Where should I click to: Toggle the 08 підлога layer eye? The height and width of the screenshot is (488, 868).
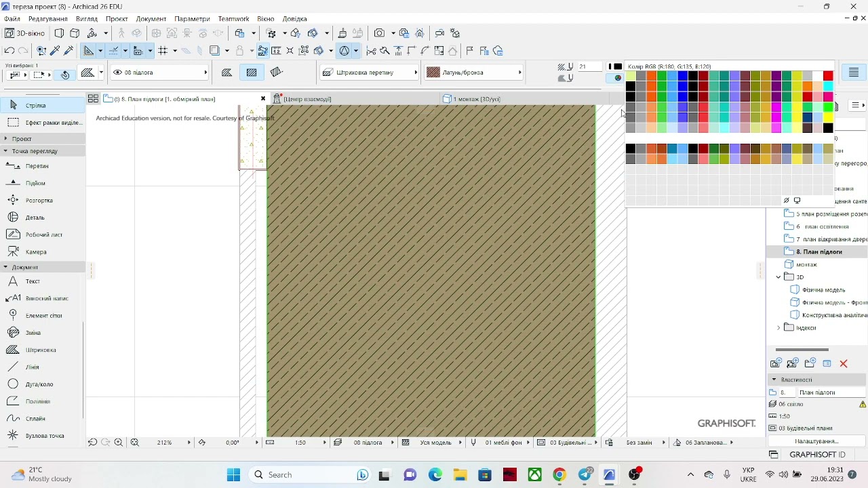(x=117, y=73)
